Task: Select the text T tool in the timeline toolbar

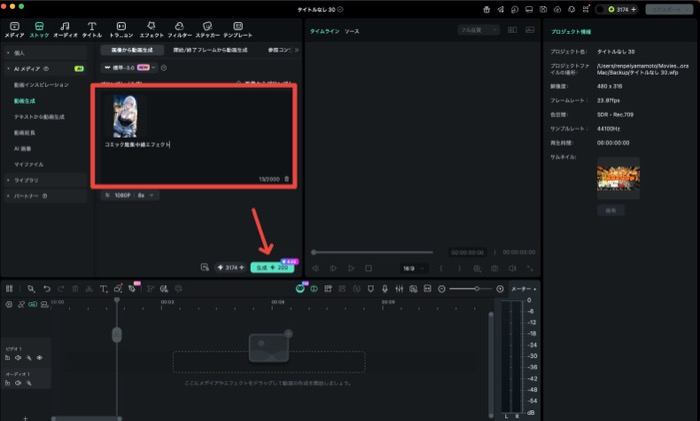Action: coord(104,289)
